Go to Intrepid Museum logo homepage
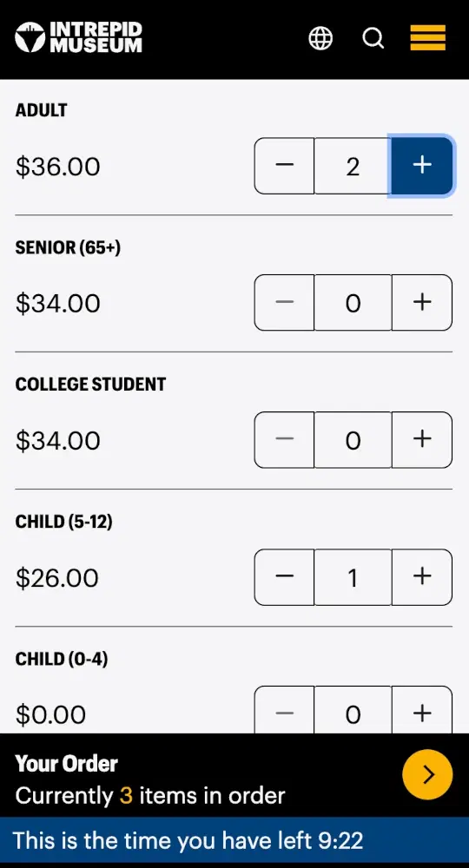The width and height of the screenshot is (469, 868). [79, 37]
